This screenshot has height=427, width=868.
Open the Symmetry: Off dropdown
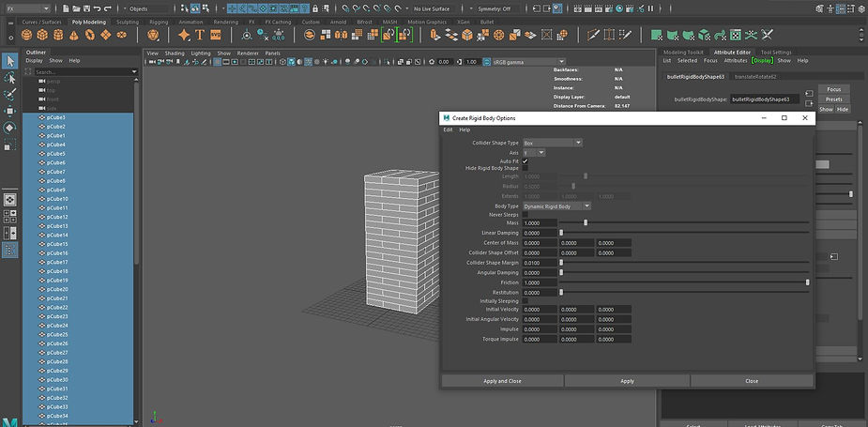tap(495, 8)
